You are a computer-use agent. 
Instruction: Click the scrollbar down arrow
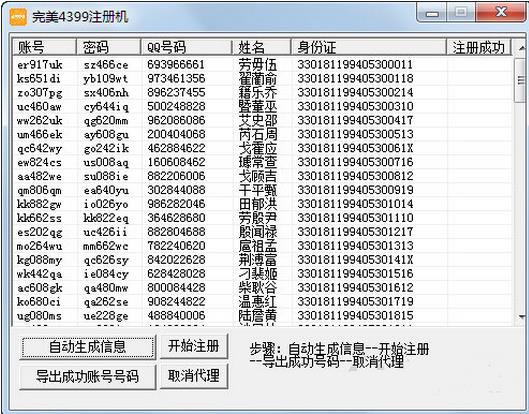[x=522, y=317]
